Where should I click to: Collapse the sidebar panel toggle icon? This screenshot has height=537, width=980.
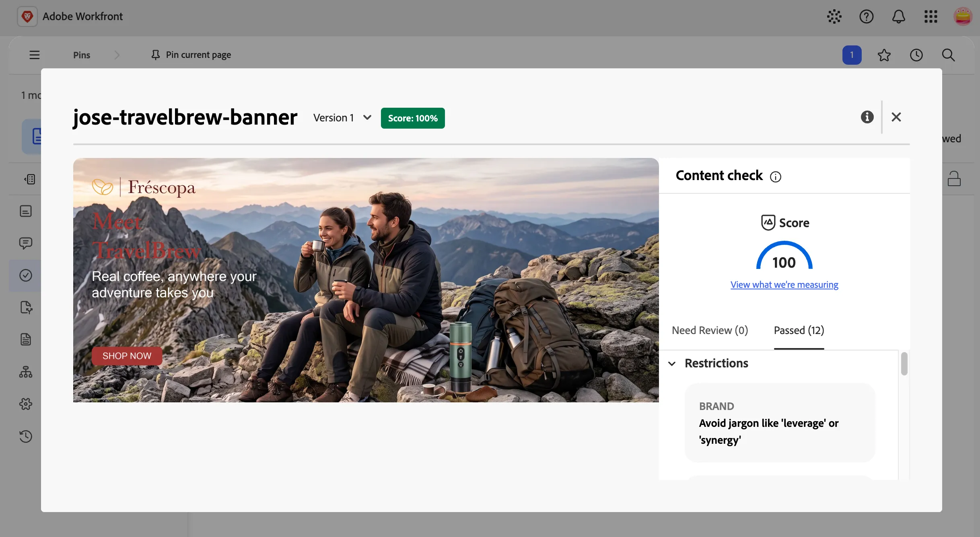coord(30,179)
